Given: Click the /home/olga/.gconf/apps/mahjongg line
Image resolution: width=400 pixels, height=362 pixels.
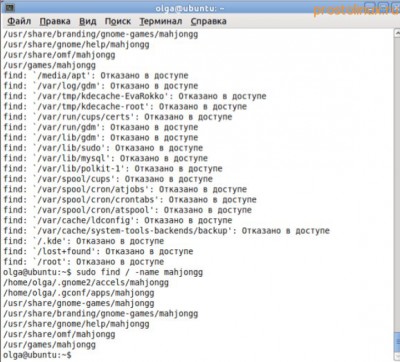Looking at the screenshot, I should (79, 293).
